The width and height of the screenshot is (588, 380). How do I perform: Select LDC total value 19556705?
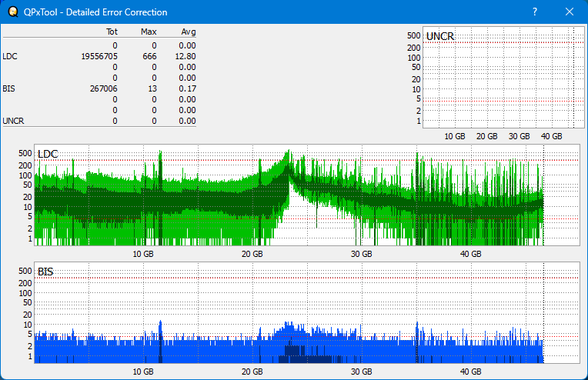click(99, 56)
